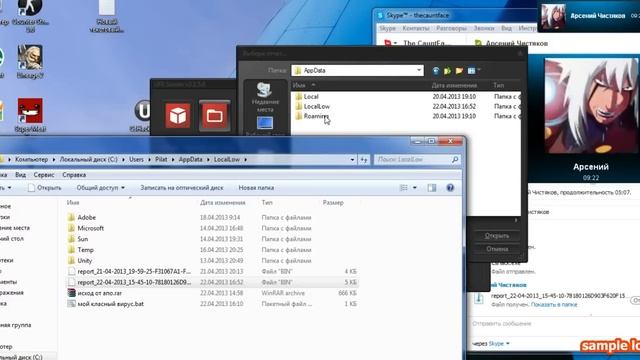The width and height of the screenshot is (640, 360).
Task: Expand the Папка AppData combo box
Action: point(419,71)
